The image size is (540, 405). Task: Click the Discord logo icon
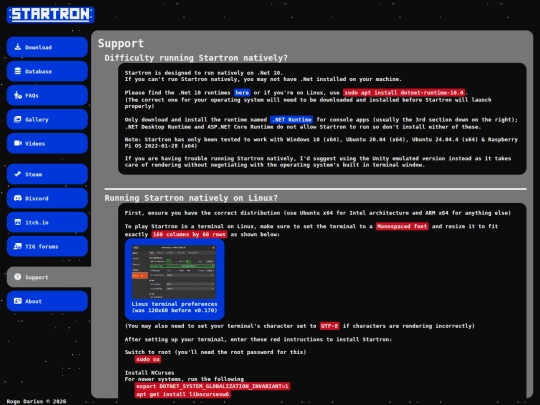click(18, 198)
